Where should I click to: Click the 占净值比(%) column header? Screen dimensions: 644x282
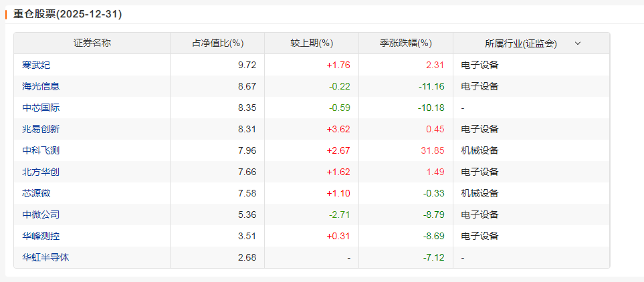click(x=217, y=43)
